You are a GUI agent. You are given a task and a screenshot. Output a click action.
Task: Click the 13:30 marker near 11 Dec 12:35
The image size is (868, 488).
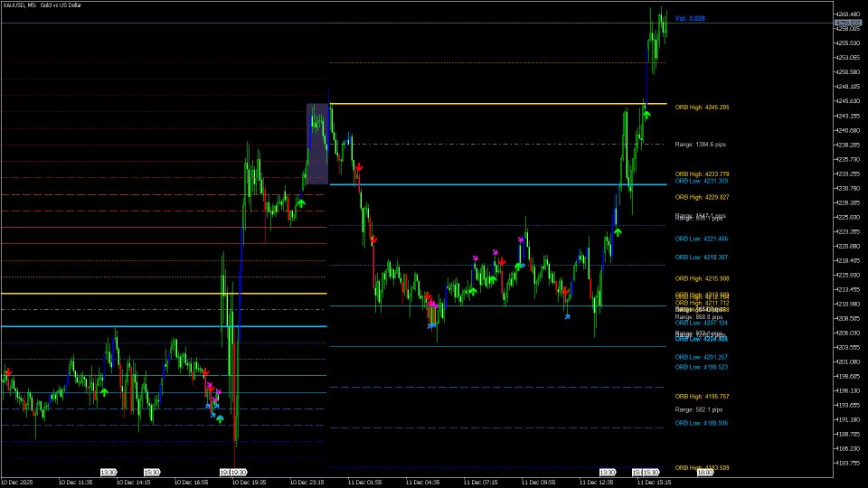608,473
